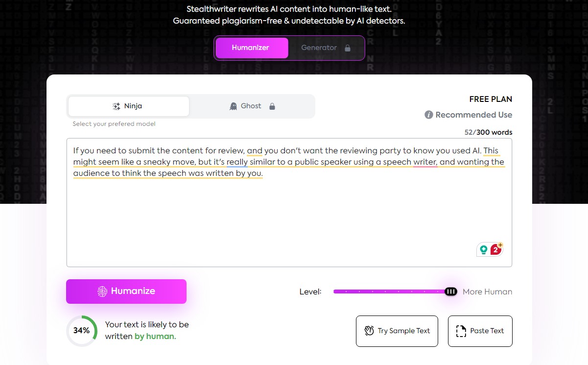Open the Recommended Use link
588x365 pixels.
pos(473,115)
